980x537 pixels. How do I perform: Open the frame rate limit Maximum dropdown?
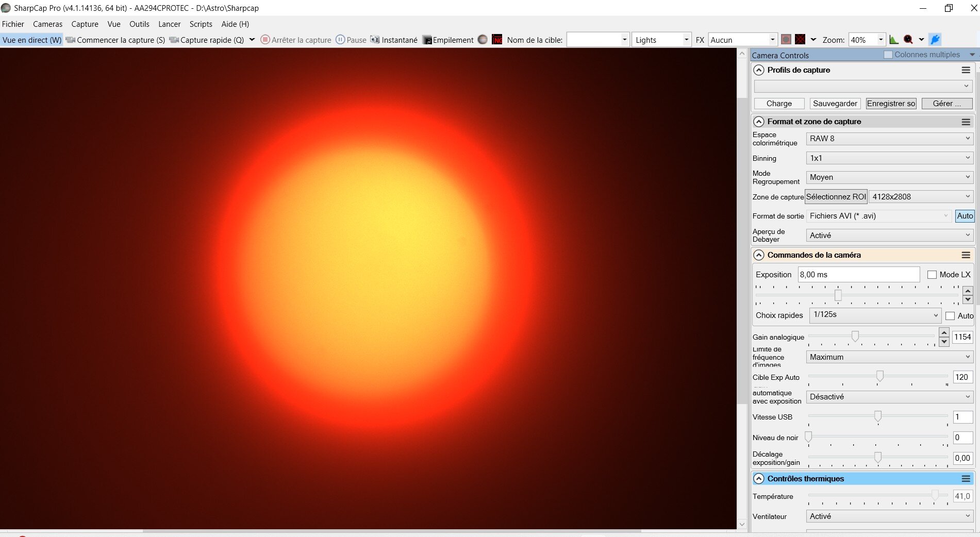[890, 357]
